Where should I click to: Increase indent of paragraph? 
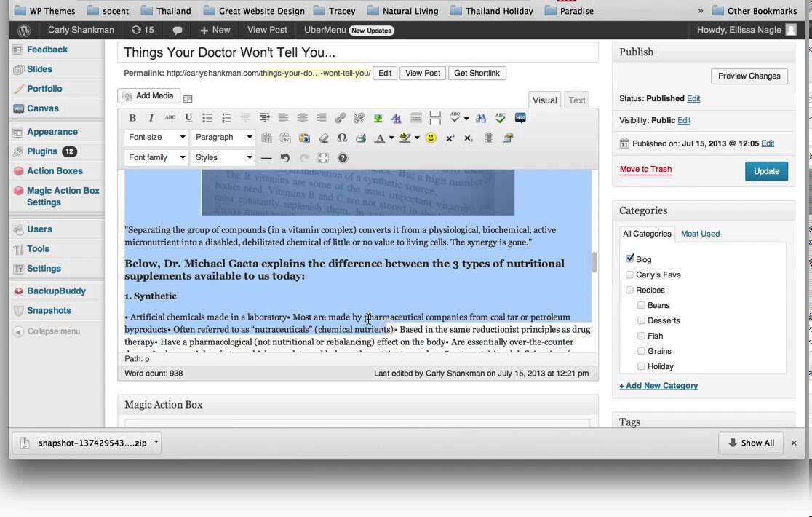tap(265, 118)
